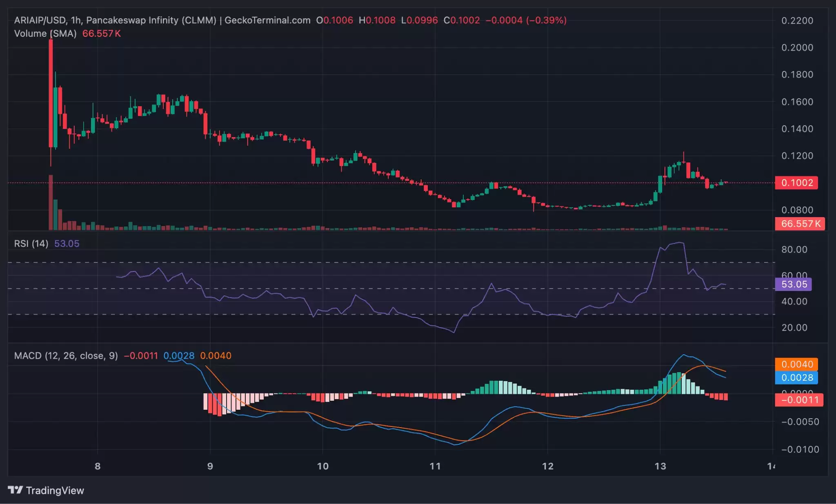Click date label 11 on time axis

435,466
